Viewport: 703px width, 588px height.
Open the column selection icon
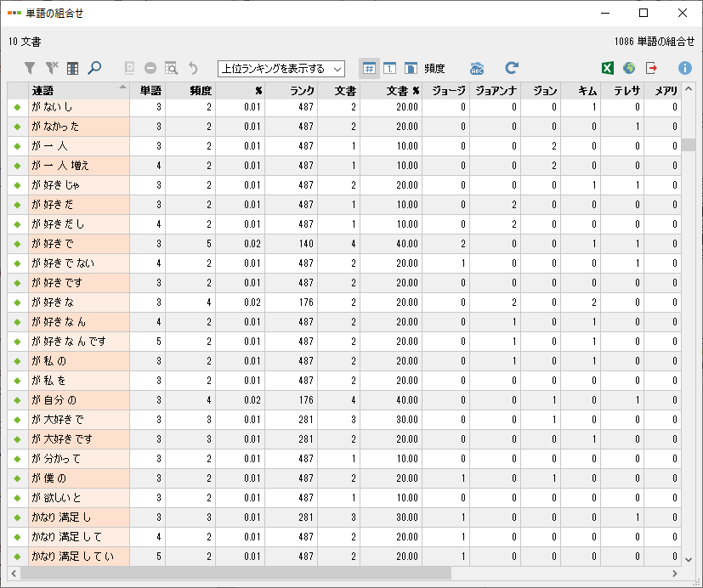coord(73,68)
